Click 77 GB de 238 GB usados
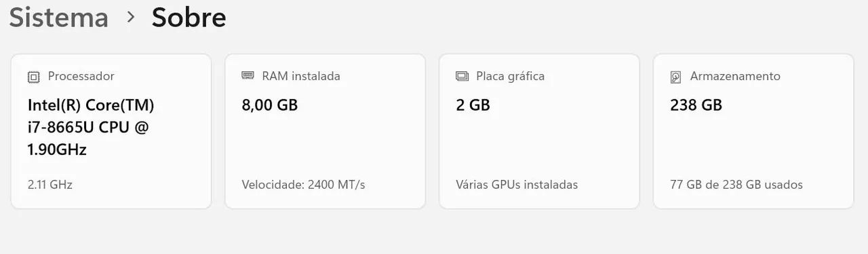Screen dimensions: 868x254 pyautogui.click(x=736, y=185)
